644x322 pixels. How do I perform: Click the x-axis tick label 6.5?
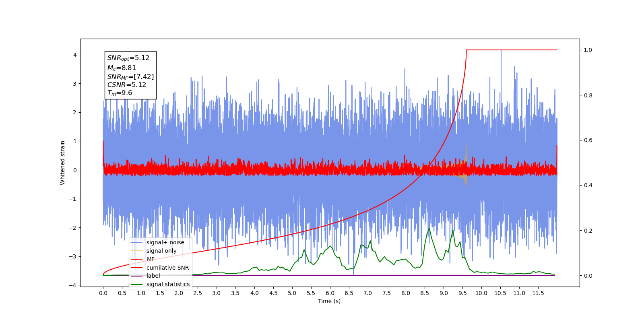point(349,293)
